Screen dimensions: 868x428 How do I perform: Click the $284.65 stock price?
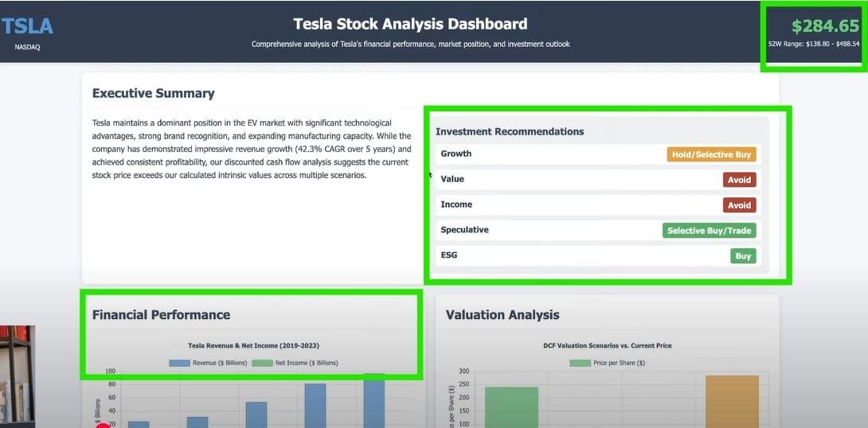coord(825,25)
